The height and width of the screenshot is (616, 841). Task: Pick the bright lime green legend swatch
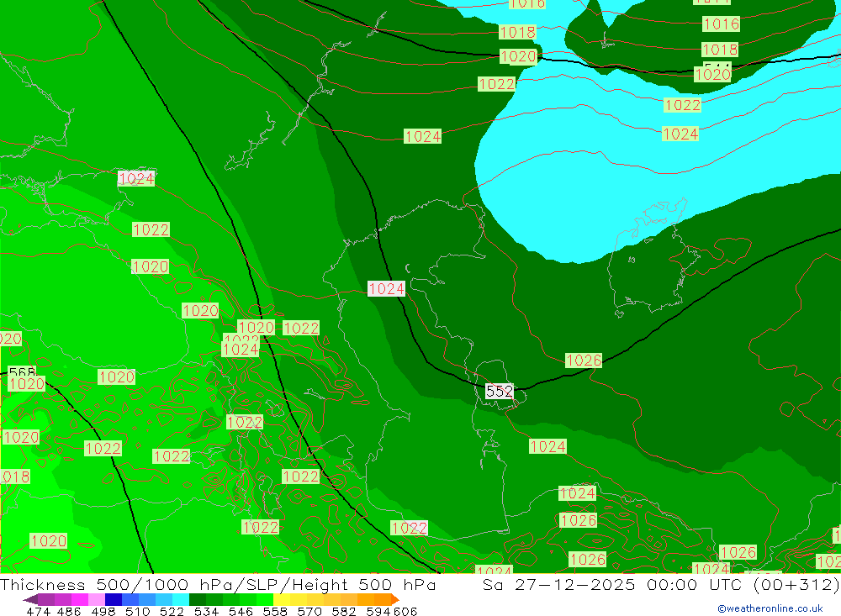pyautogui.click(x=265, y=599)
